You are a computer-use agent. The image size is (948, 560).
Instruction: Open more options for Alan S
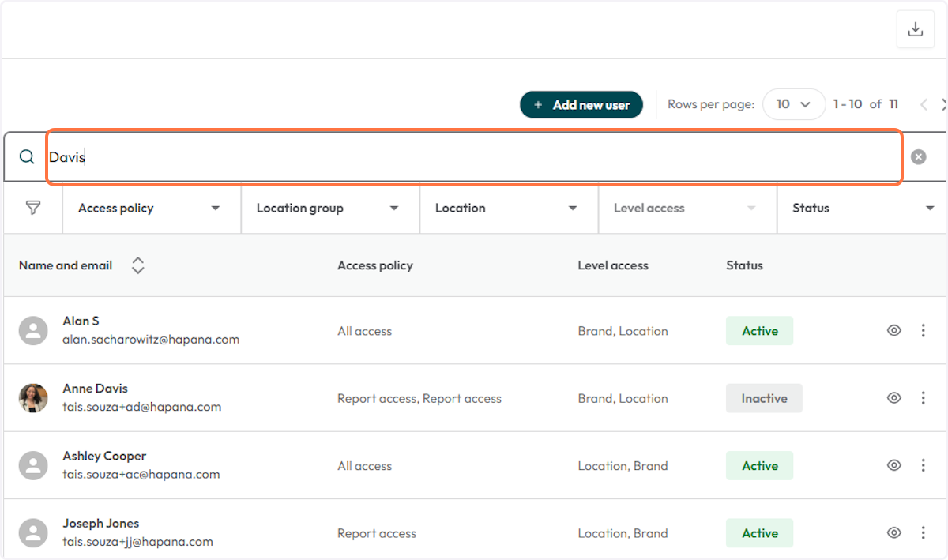tap(923, 331)
